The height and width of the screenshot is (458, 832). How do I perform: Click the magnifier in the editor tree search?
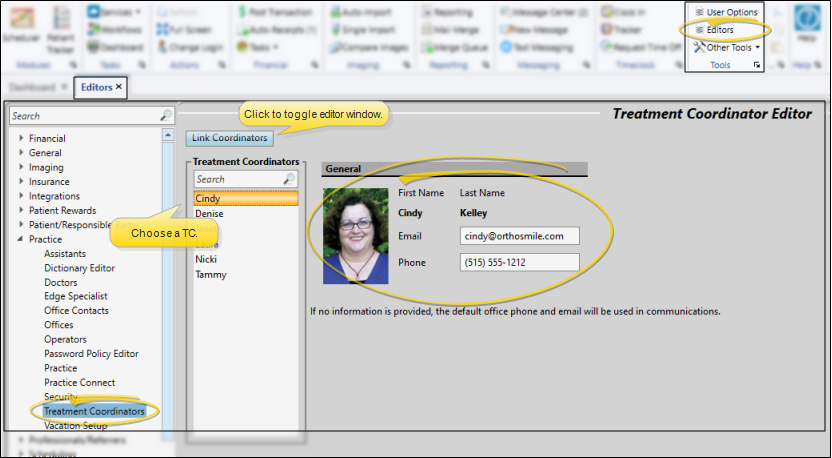point(165,117)
